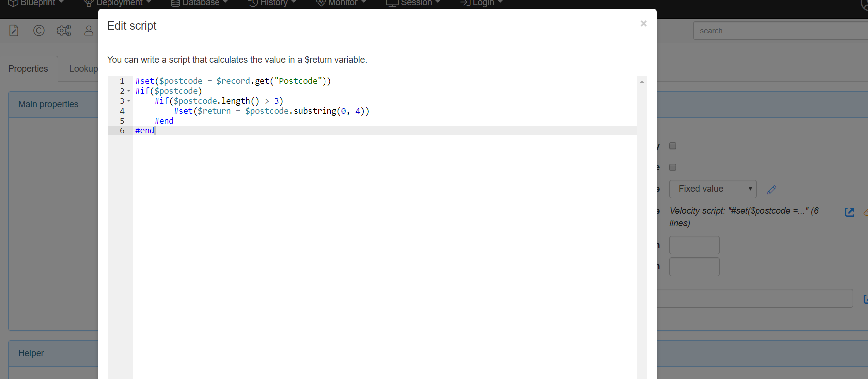The height and width of the screenshot is (379, 868).
Task: Click the user profile icon
Action: pyautogui.click(x=89, y=31)
